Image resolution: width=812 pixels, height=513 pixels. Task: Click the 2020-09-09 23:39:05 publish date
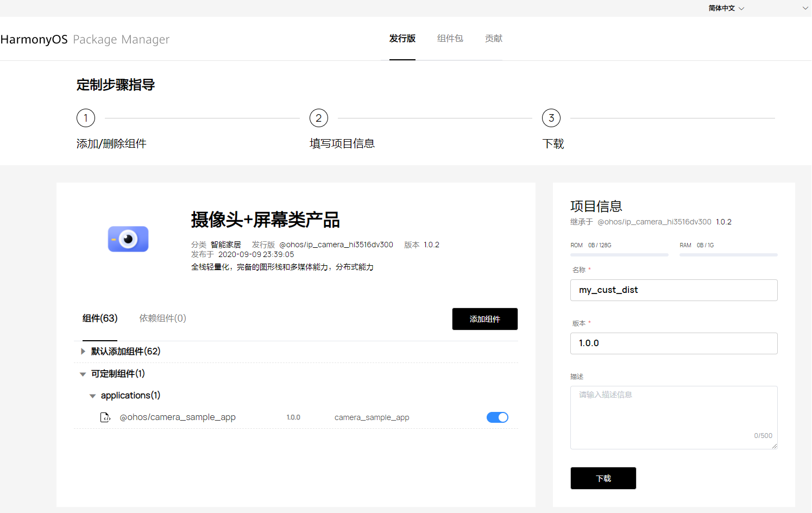click(x=256, y=254)
